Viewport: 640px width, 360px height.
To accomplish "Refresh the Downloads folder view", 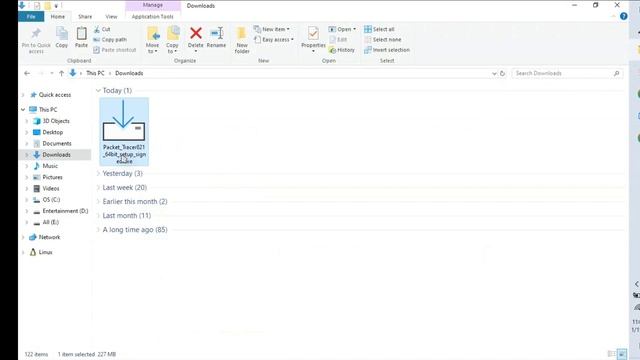I will [502, 73].
